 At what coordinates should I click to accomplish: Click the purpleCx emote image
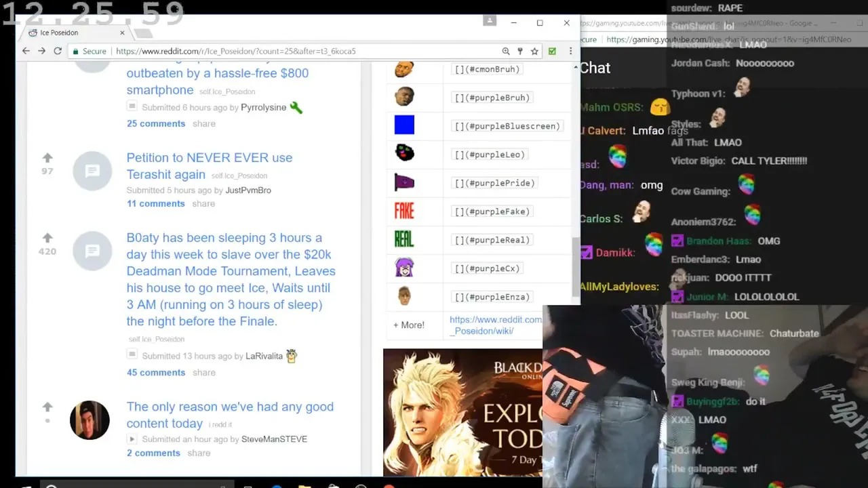point(404,268)
